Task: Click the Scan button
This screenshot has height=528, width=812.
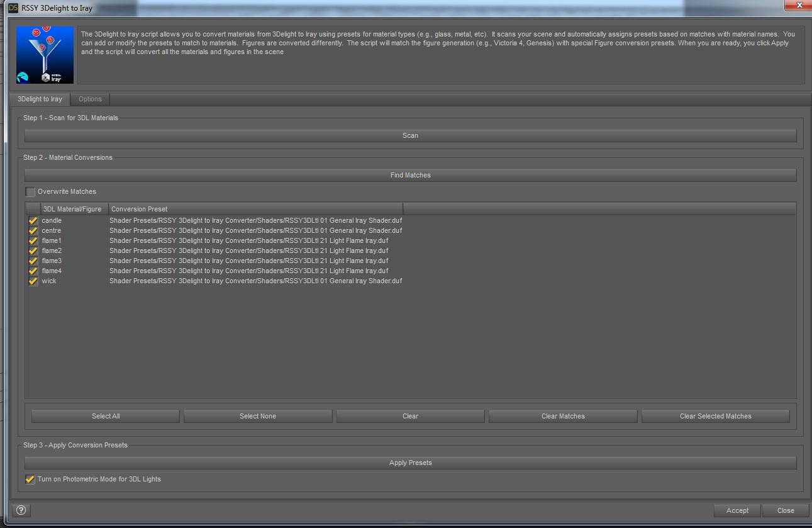Action: tap(410, 135)
